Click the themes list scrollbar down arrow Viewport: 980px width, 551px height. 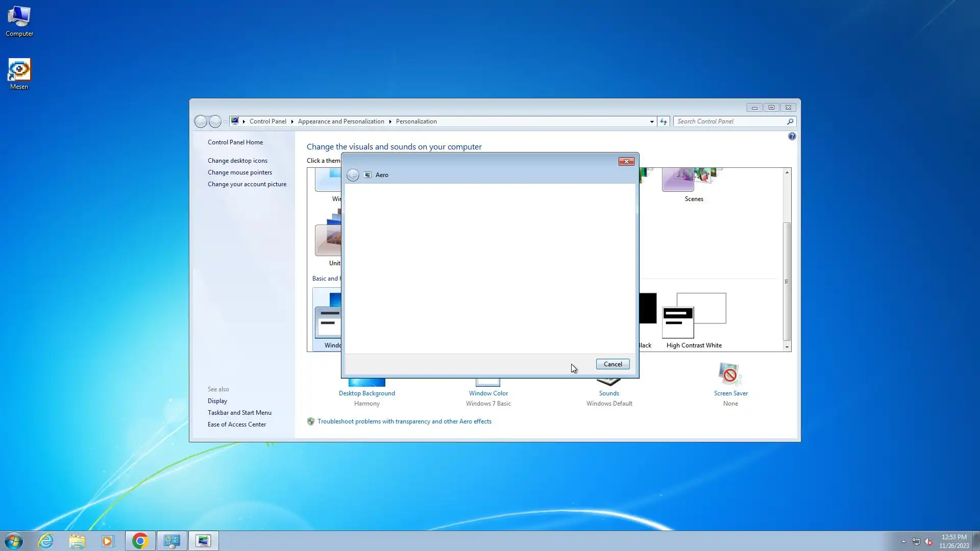(787, 347)
